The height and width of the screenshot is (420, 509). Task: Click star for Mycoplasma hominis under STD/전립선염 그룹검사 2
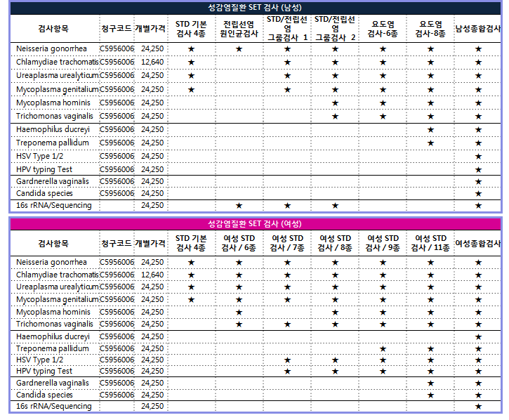click(336, 103)
